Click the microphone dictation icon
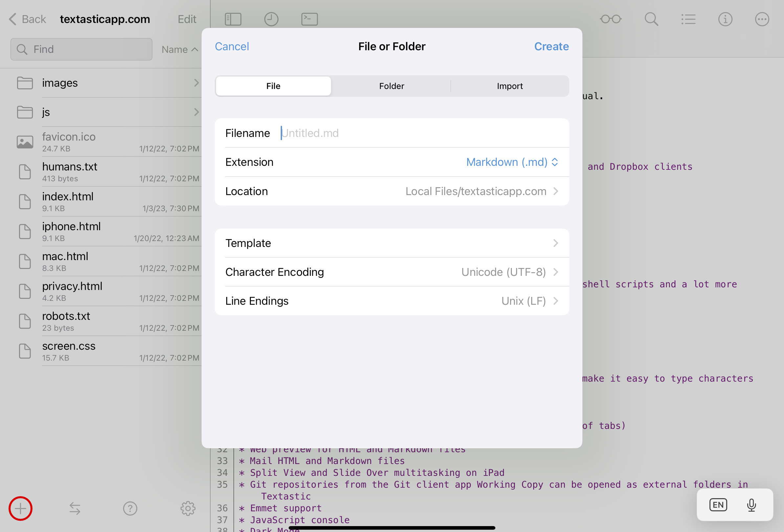The image size is (784, 532). pyautogui.click(x=751, y=505)
